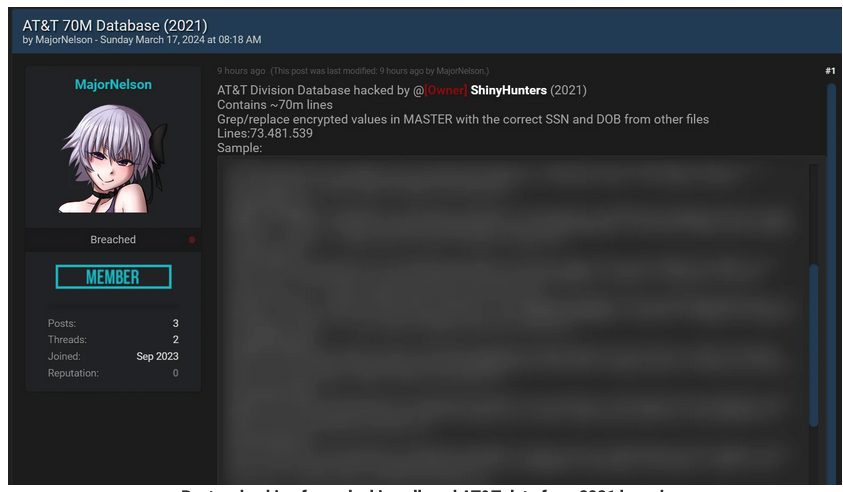Open MajorNelson link in thread byline
The height and width of the screenshot is (492, 843).
pos(63,40)
